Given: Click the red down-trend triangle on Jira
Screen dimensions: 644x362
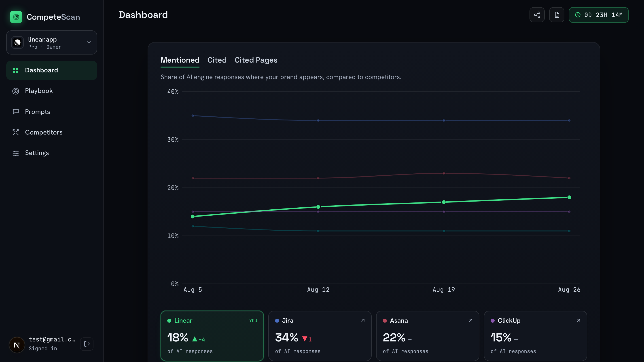Looking at the screenshot, I should point(305,339).
